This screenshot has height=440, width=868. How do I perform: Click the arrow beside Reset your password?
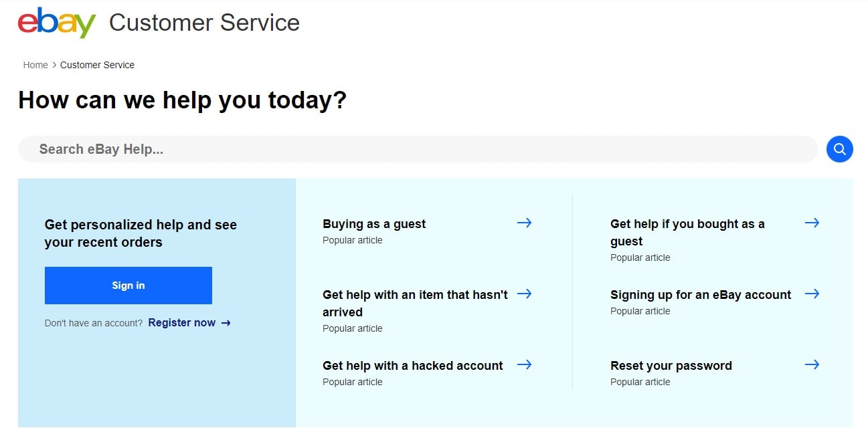click(812, 364)
